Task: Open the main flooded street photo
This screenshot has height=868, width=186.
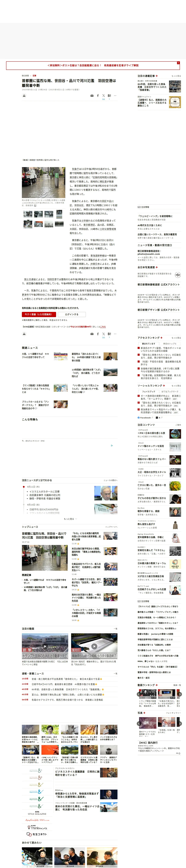Action: [44, 183]
